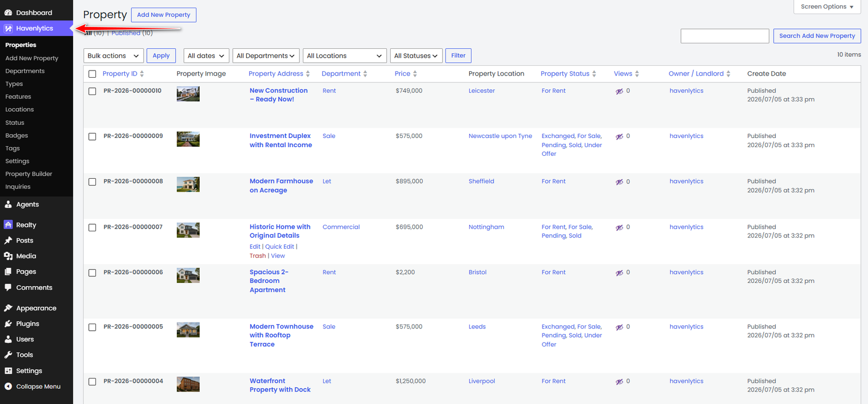Select checkbox for PR-2026-00000008
The width and height of the screenshot is (868, 404).
92,182
